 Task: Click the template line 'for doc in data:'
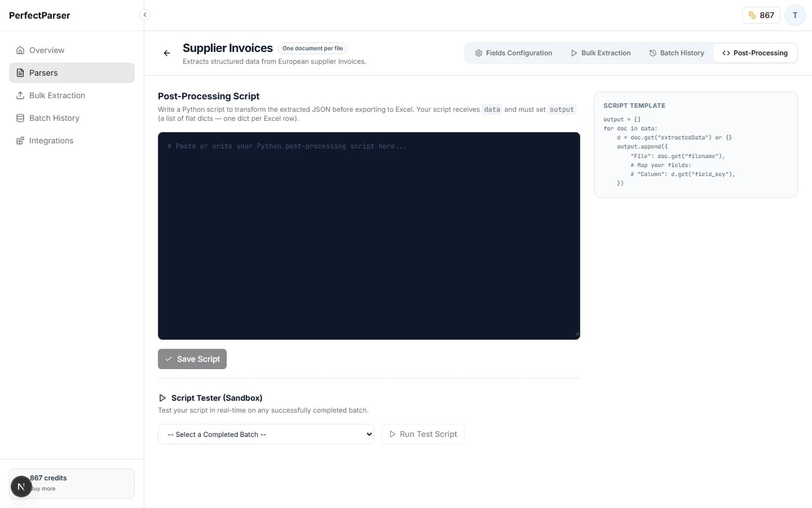point(630,129)
